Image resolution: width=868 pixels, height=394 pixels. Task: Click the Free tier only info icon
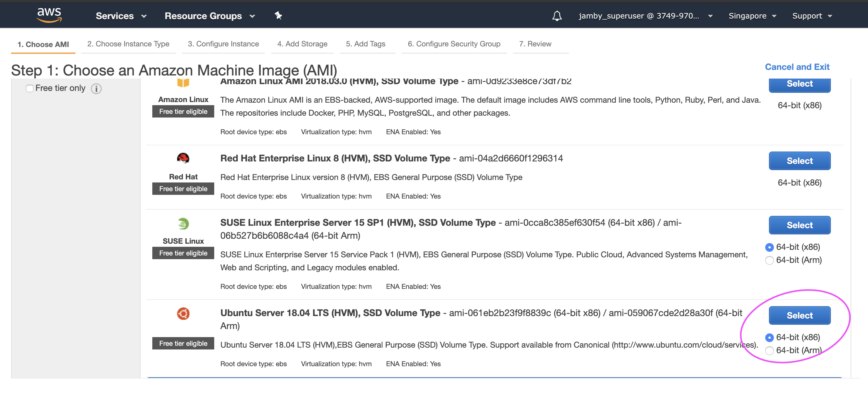point(96,88)
